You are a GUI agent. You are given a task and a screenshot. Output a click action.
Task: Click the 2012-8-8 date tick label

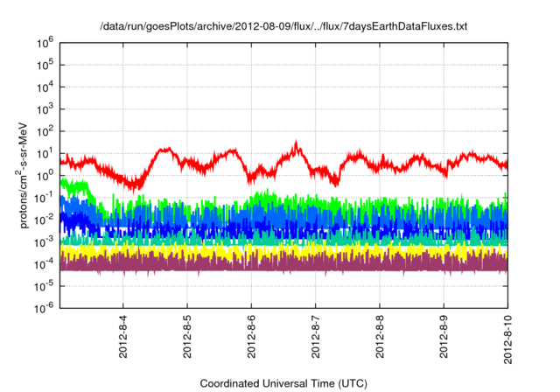coord(380,336)
